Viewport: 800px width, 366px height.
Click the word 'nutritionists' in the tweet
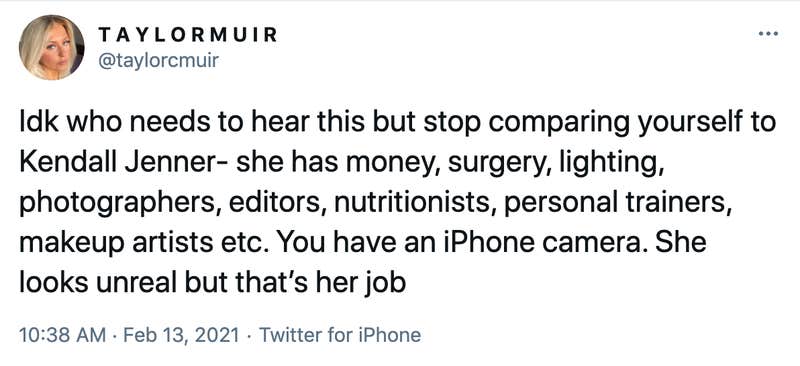tap(414, 203)
